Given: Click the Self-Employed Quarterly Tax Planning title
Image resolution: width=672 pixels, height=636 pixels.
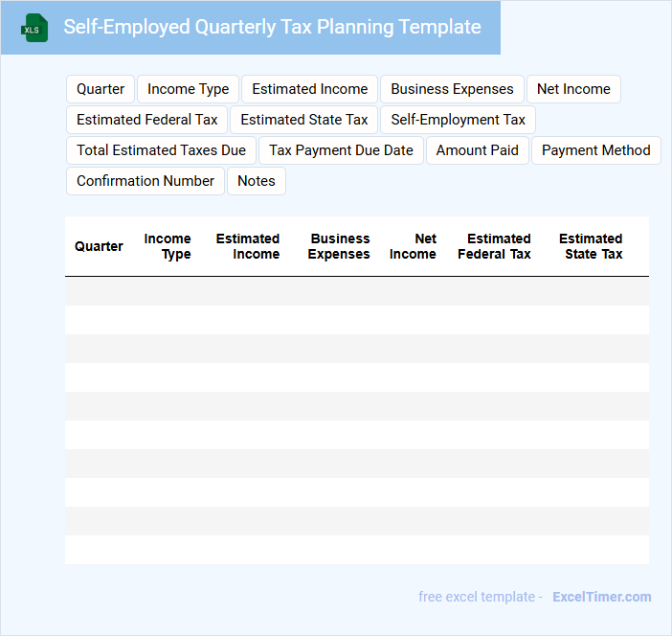Looking at the screenshot, I should (272, 27).
